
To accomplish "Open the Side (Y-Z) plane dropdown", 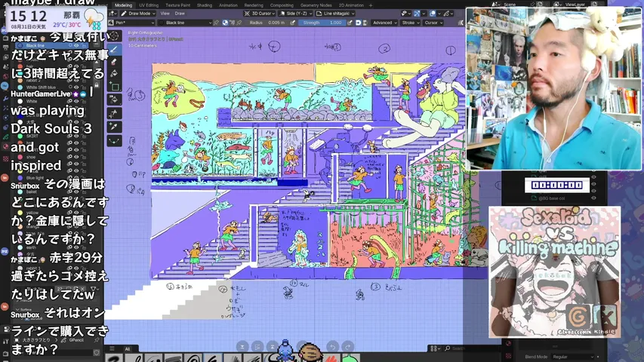I will 295,14.
